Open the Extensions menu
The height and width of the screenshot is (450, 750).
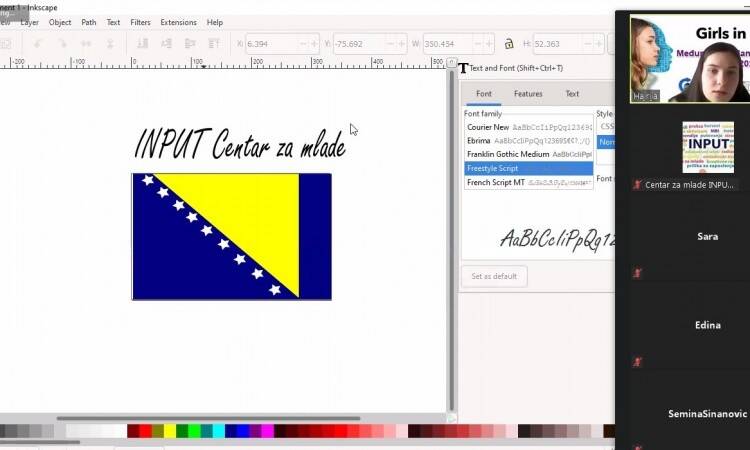tap(178, 22)
